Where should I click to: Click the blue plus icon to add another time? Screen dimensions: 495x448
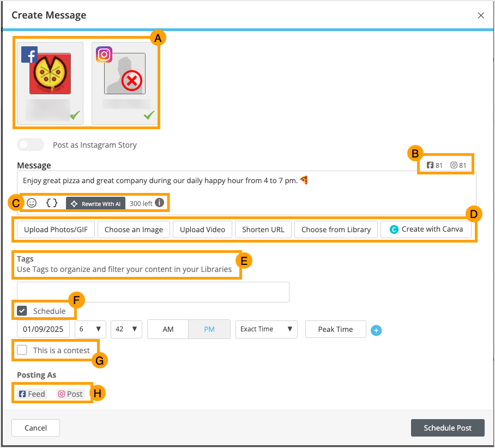(x=376, y=331)
